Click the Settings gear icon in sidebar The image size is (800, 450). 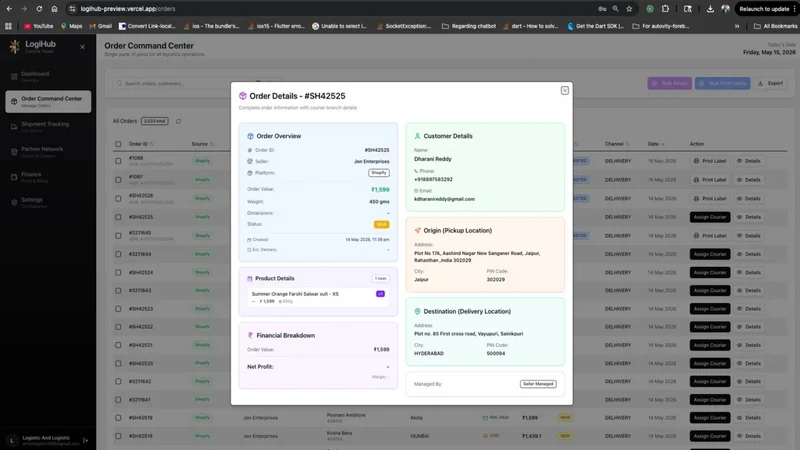pos(14,203)
